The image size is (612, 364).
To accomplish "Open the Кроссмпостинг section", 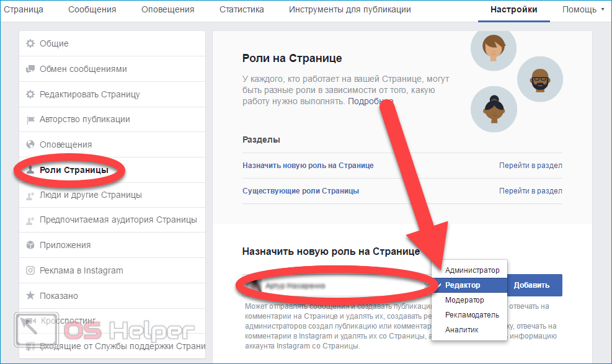I will 112,321.
